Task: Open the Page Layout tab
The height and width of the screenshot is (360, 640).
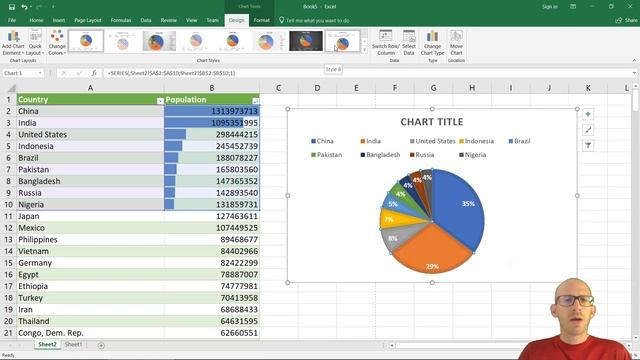Action: click(87, 20)
